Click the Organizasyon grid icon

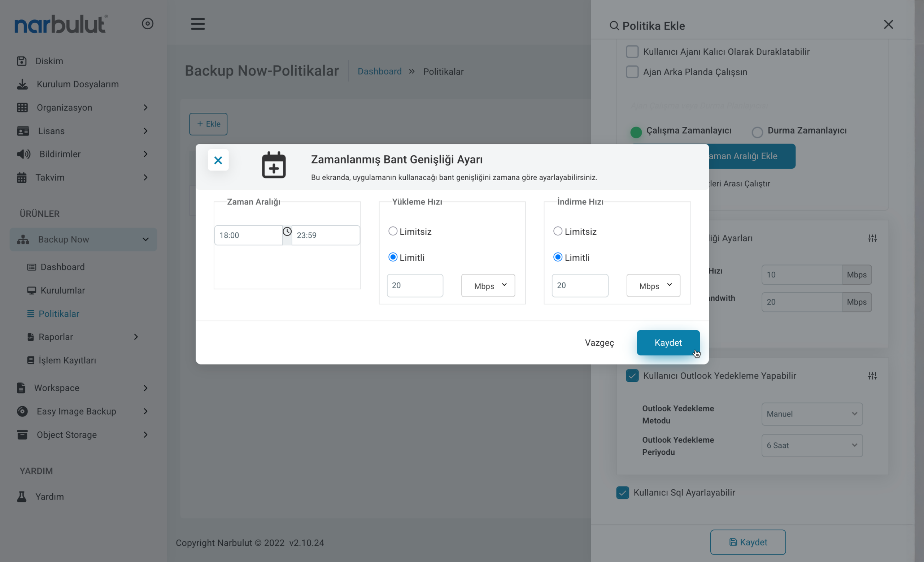click(x=22, y=108)
